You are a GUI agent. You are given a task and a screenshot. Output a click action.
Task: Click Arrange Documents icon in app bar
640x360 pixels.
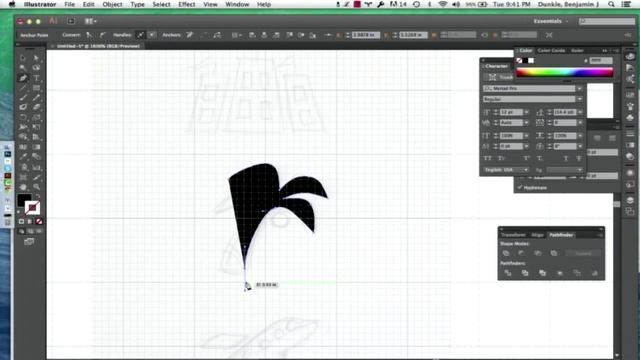coord(89,21)
